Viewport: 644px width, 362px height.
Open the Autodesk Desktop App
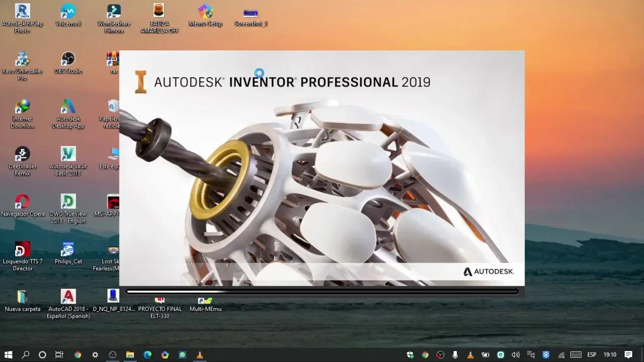point(68,107)
